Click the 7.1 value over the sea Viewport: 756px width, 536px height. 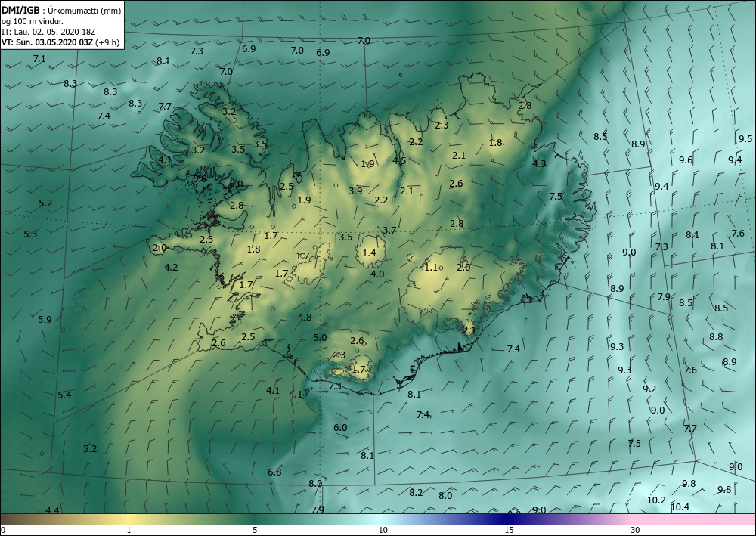coord(39,59)
